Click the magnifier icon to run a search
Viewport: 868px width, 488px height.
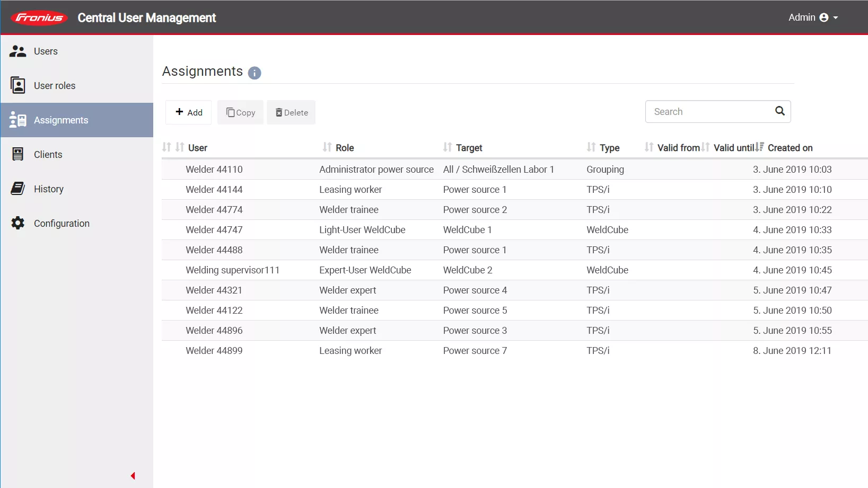click(x=779, y=111)
